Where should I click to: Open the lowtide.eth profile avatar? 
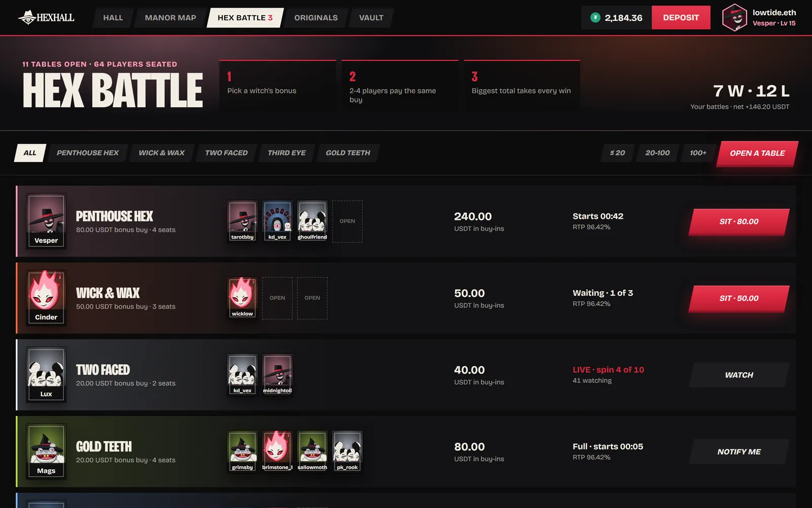734,18
